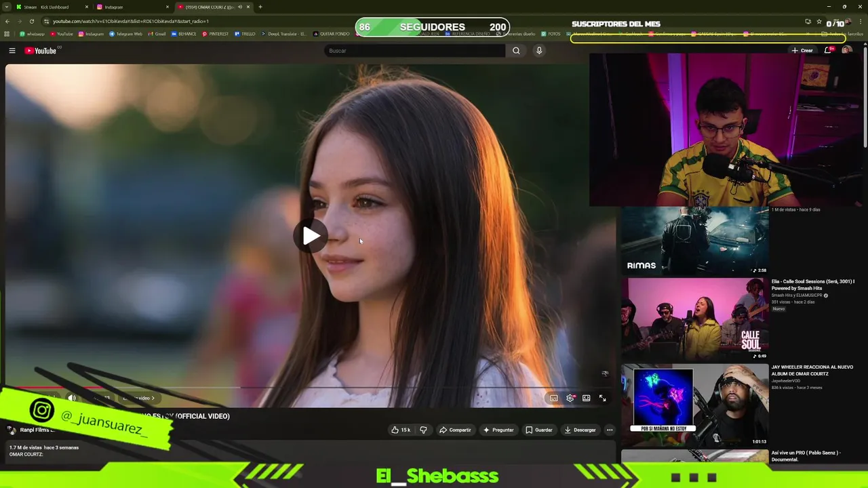868x488 pixels.
Task: Open the tab search dropdown arrow
Action: (5, 7)
